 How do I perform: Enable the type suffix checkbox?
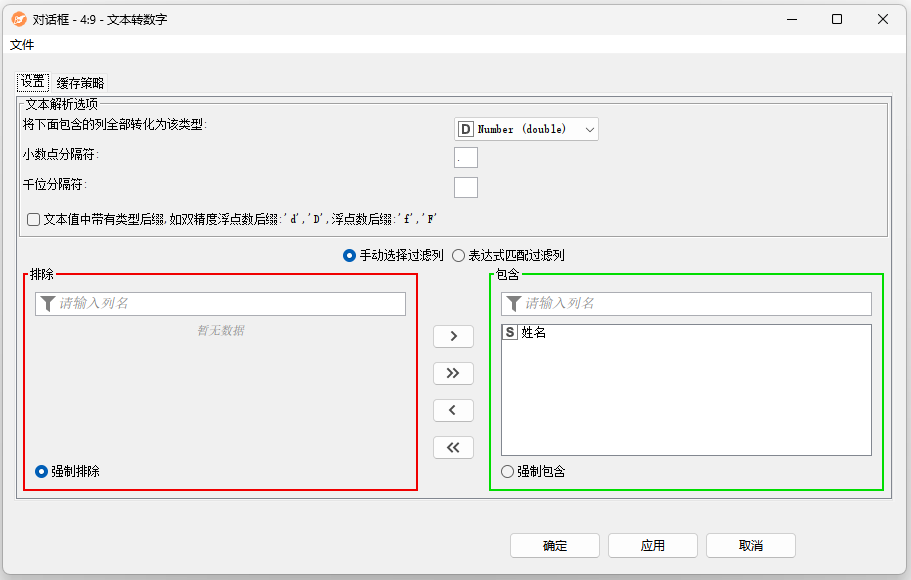click(x=34, y=219)
